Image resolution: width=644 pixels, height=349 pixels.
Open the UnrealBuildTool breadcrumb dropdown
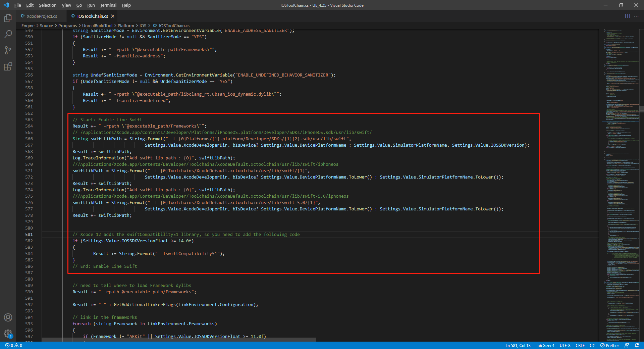[x=97, y=25]
